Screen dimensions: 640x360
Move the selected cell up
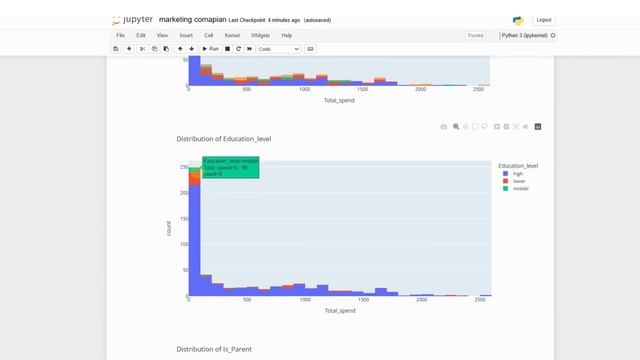tap(180, 49)
